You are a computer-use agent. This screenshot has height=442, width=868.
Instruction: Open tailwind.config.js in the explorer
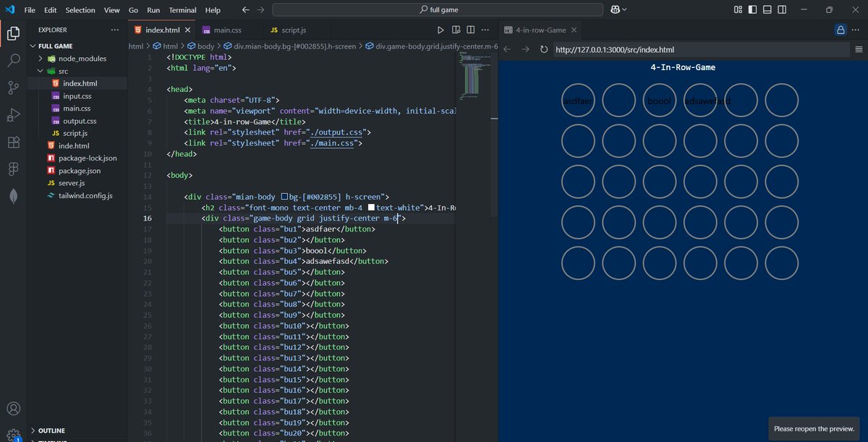[x=85, y=195]
